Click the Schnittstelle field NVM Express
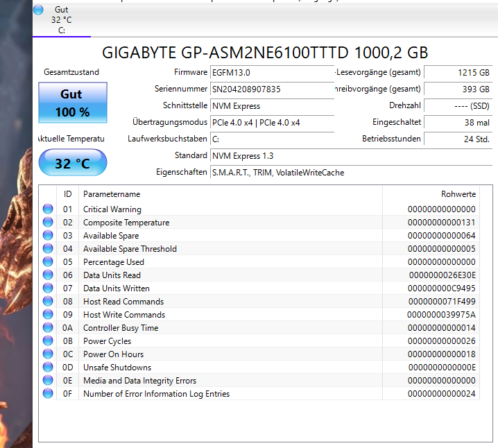Image resolution: width=498 pixels, height=448 pixels. [272, 105]
